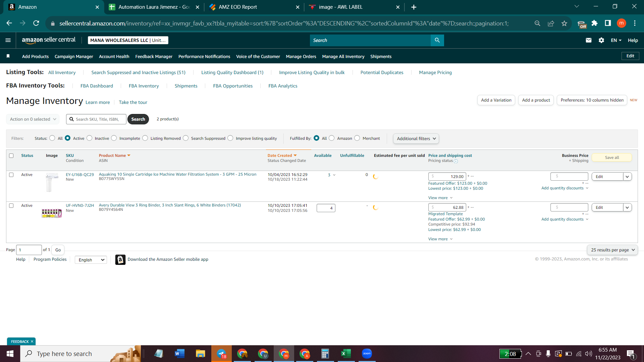644x362 pixels.
Task: Click the magnifier search button in header
Action: (x=437, y=40)
